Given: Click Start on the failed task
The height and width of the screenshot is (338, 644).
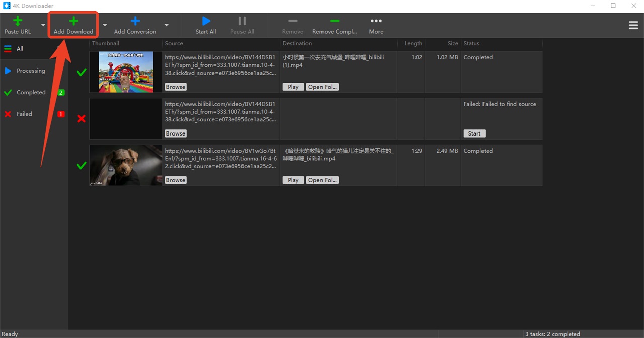Looking at the screenshot, I should pos(474,133).
